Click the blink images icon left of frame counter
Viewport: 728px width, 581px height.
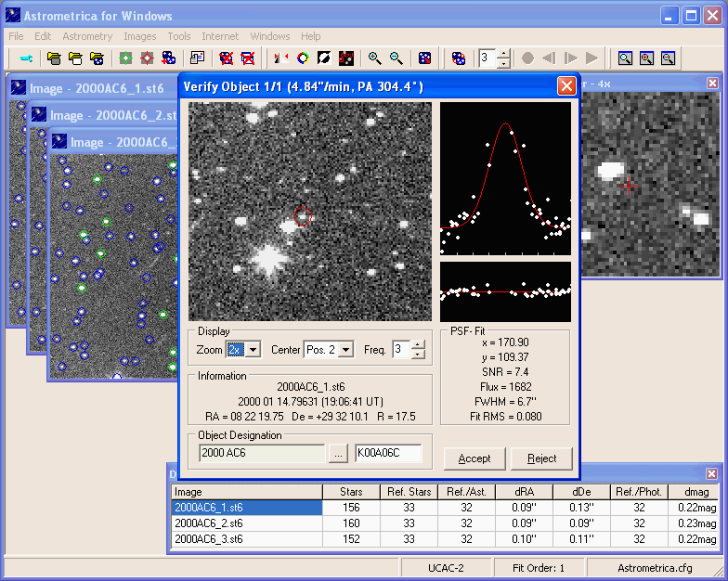tap(459, 58)
